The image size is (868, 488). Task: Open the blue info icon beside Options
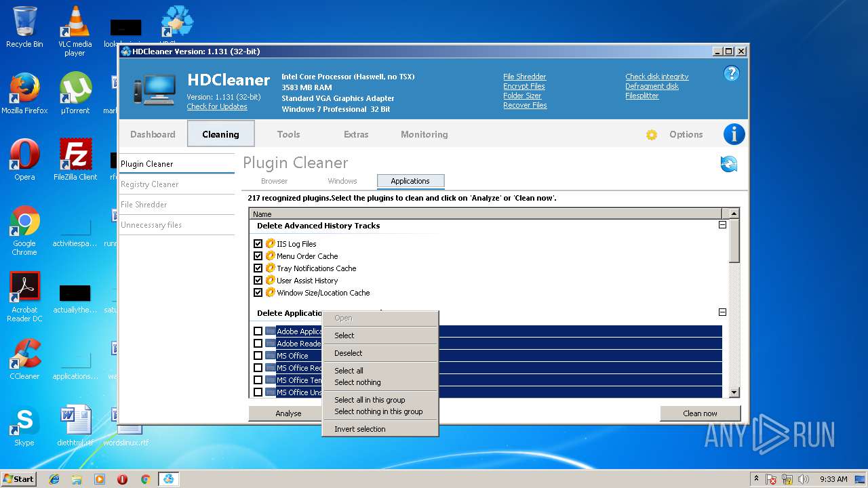coord(734,134)
